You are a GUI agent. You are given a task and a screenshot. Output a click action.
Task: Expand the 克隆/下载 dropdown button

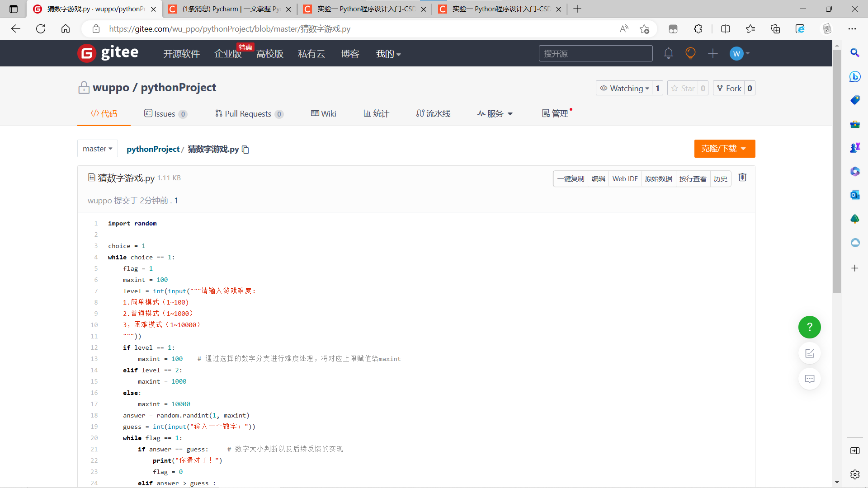click(724, 149)
